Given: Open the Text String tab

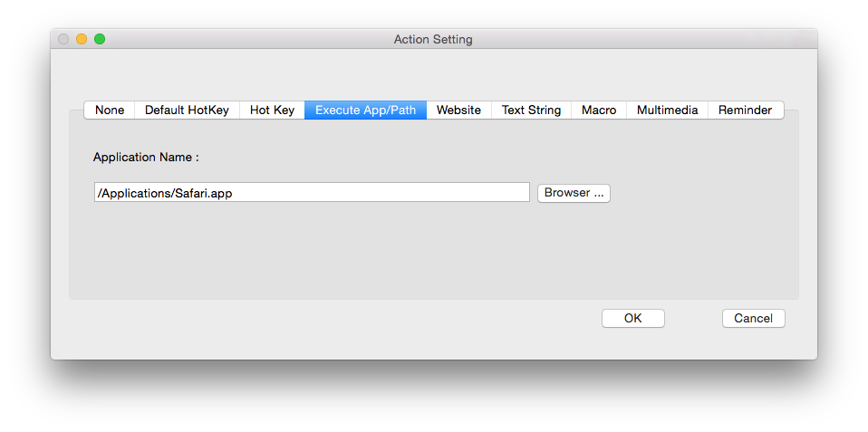Looking at the screenshot, I should [531, 110].
